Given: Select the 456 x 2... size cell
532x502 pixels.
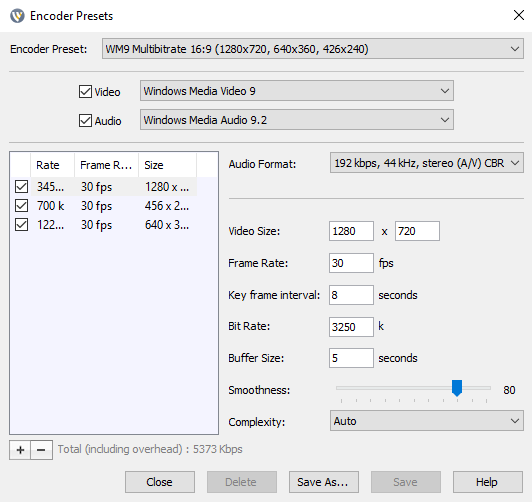Looking at the screenshot, I should [x=167, y=206].
